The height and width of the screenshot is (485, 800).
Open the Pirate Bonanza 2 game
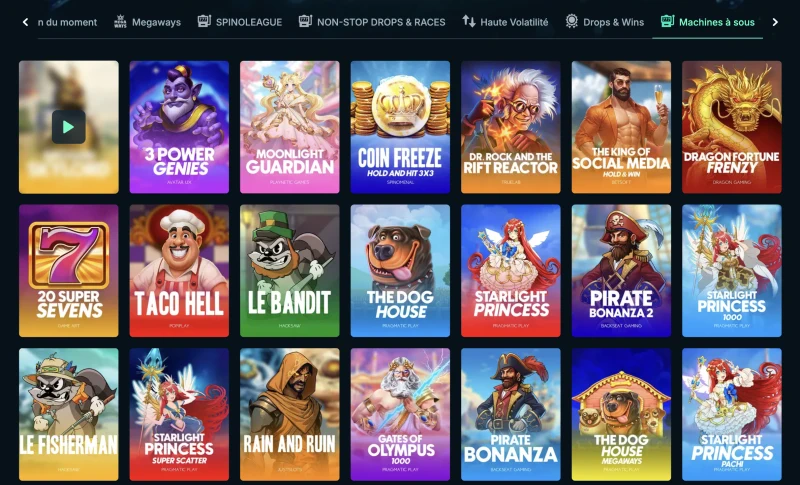[621, 271]
